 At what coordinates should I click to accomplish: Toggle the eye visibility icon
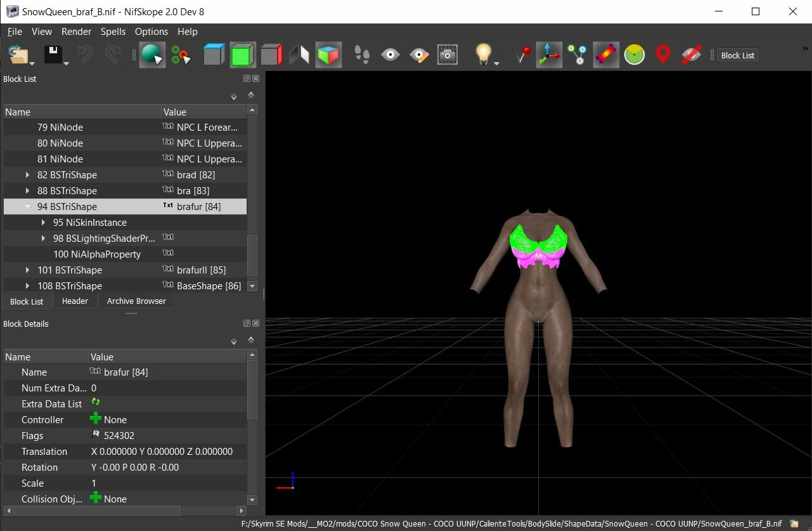[390, 55]
